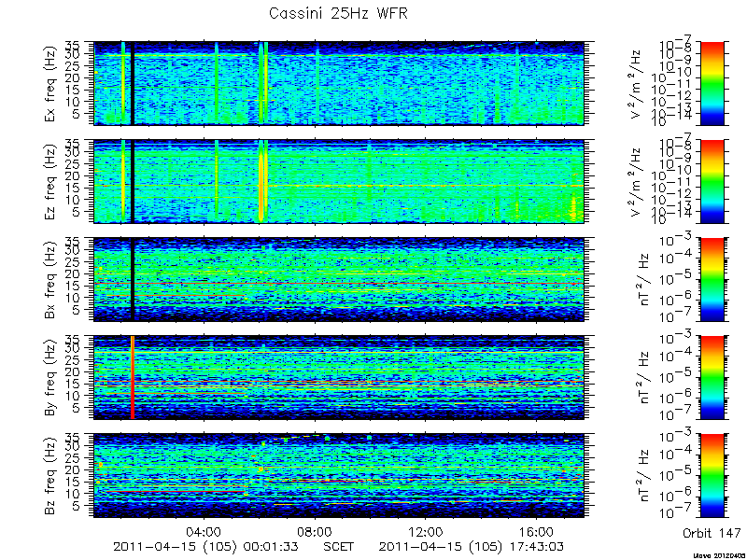This screenshot has width=747, height=560.
Task: Click inside the Ex spectrogram panel
Action: pyautogui.click(x=339, y=84)
